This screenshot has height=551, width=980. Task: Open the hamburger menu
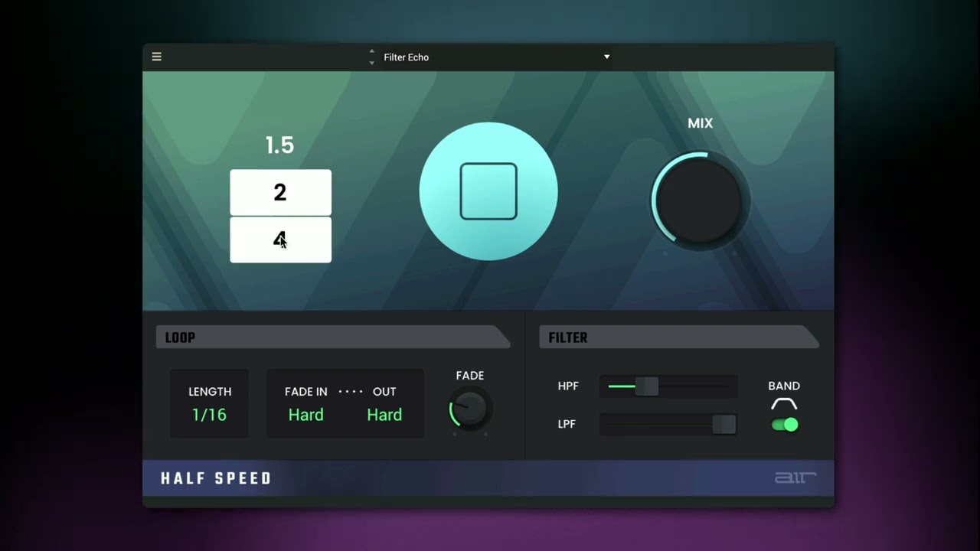click(x=157, y=57)
